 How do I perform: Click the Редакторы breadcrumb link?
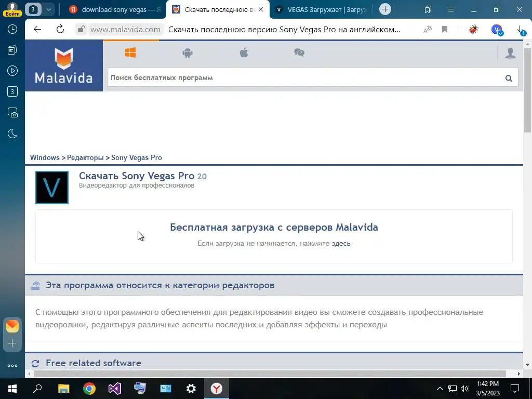[x=85, y=157]
